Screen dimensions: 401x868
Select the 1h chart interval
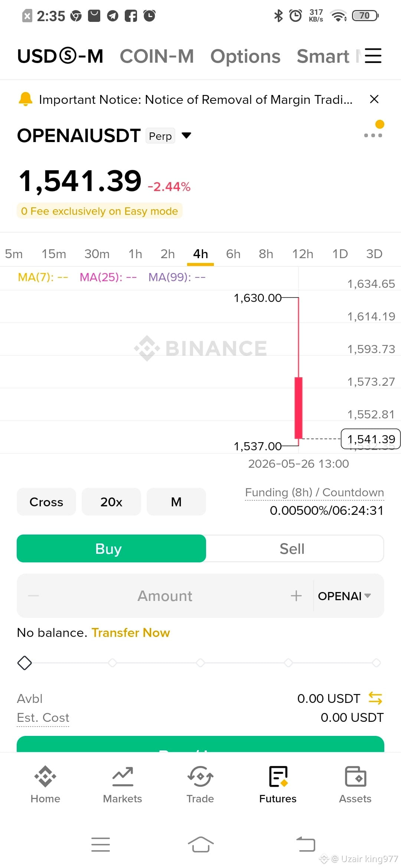pos(135,254)
